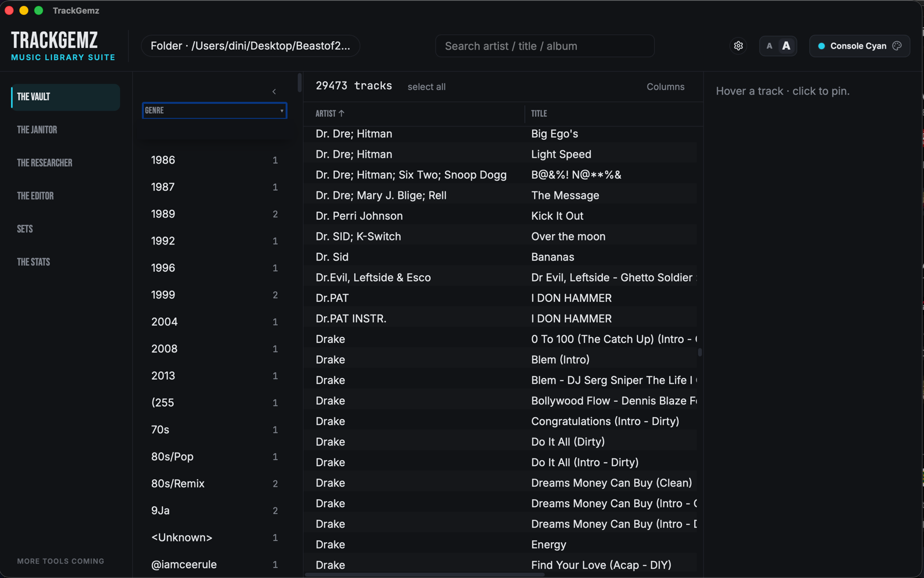Switch to The Researcher section
The height and width of the screenshot is (578, 924).
[x=65, y=162]
